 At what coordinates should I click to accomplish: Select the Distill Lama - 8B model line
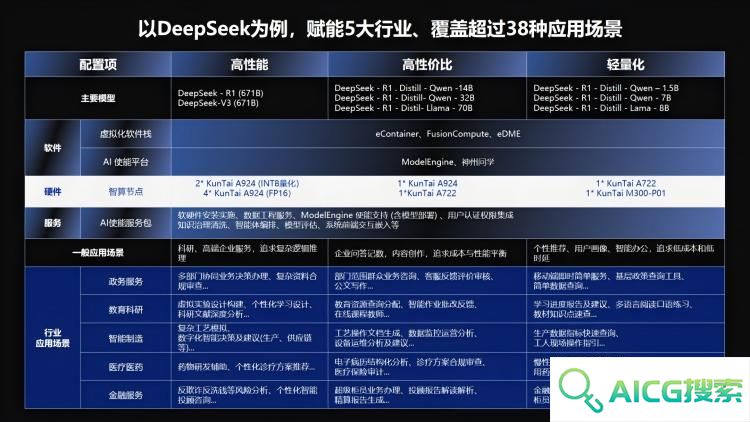point(601,108)
